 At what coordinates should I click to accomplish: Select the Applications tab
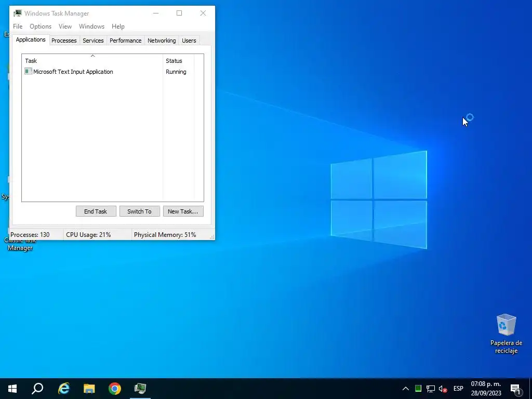pos(31,39)
